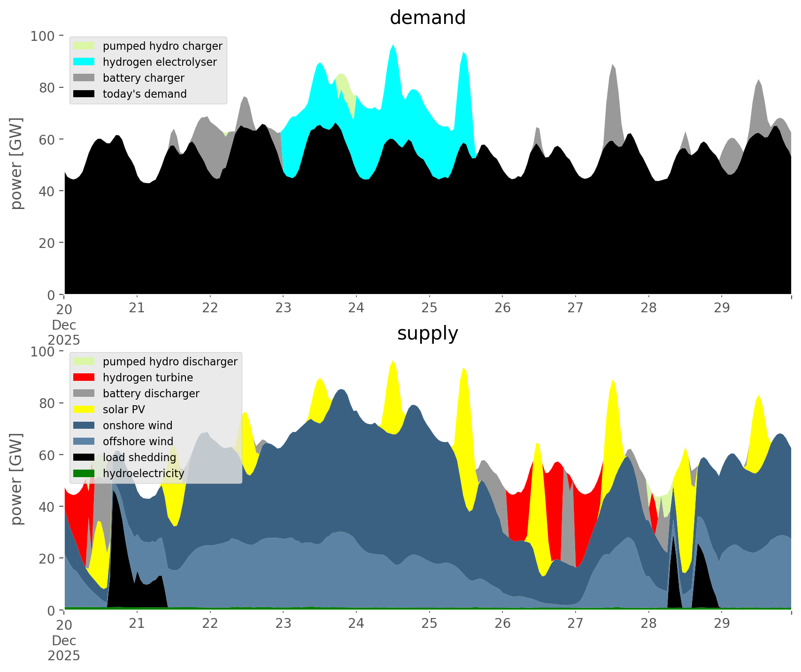The height and width of the screenshot is (672, 801).
Task: Click the '100' y-axis tick on demand chart
Action: (x=42, y=36)
